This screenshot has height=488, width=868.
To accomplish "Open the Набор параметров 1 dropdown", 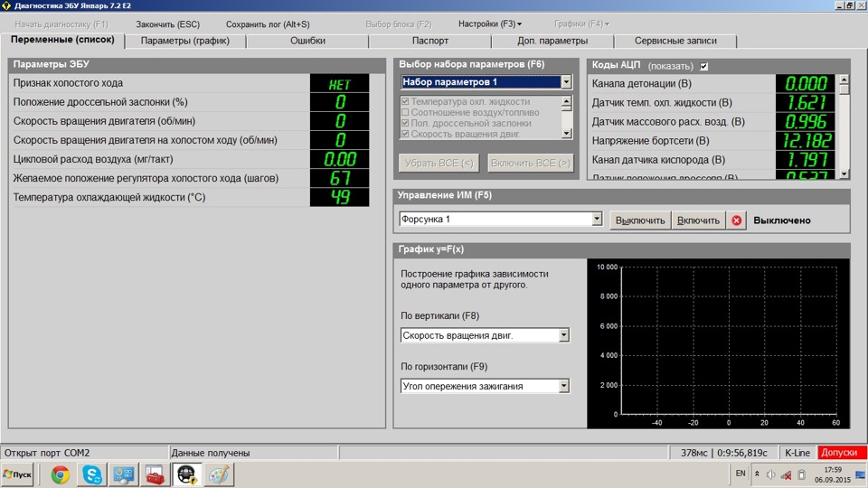I will tap(566, 82).
